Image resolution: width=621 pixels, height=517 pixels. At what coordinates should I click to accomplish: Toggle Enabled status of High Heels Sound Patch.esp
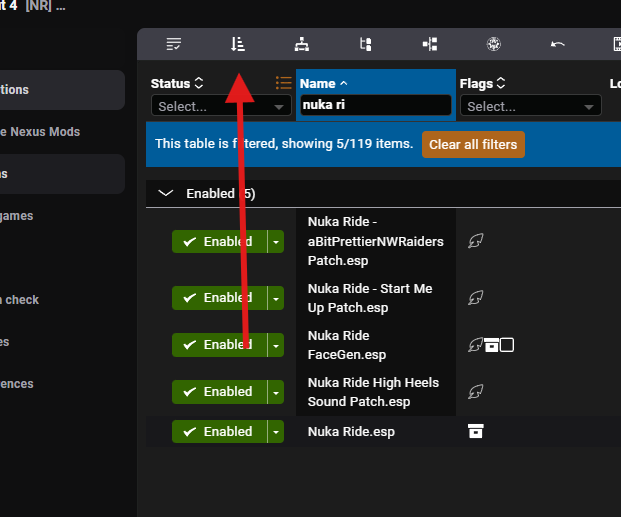[219, 392]
